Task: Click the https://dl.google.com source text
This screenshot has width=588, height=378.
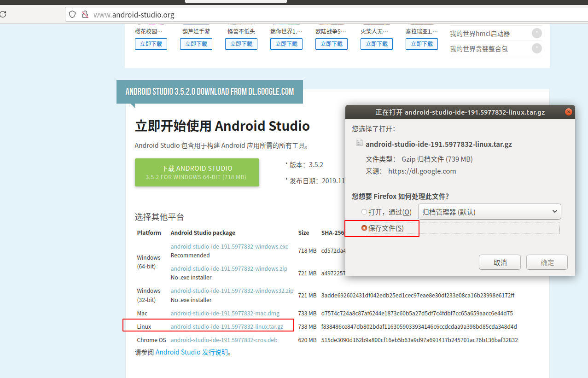Action: pos(422,171)
